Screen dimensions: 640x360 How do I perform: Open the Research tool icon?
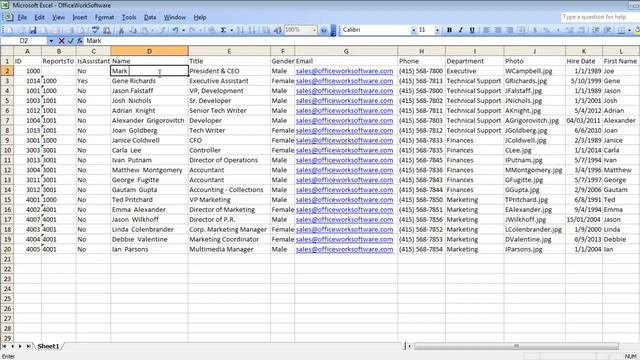tap(107, 30)
